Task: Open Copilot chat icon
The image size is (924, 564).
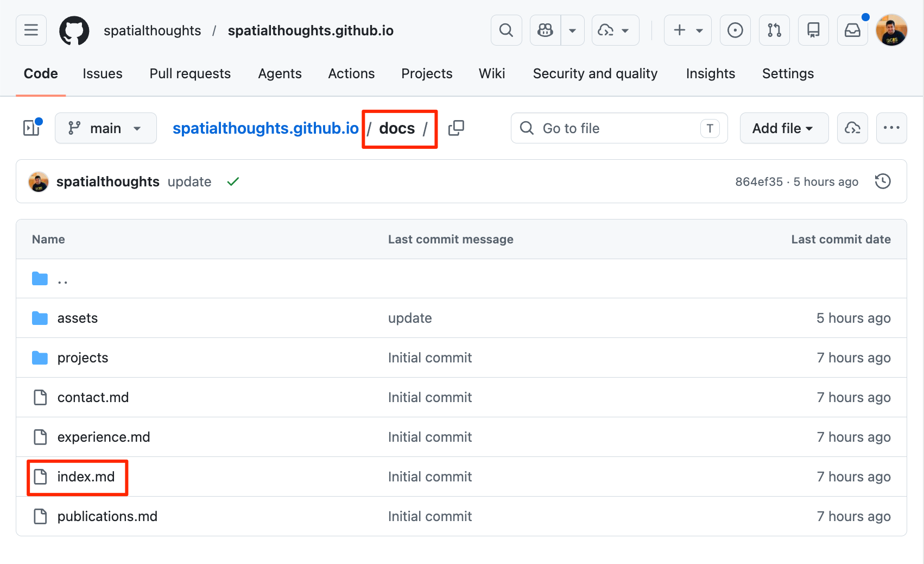Action: point(545,30)
